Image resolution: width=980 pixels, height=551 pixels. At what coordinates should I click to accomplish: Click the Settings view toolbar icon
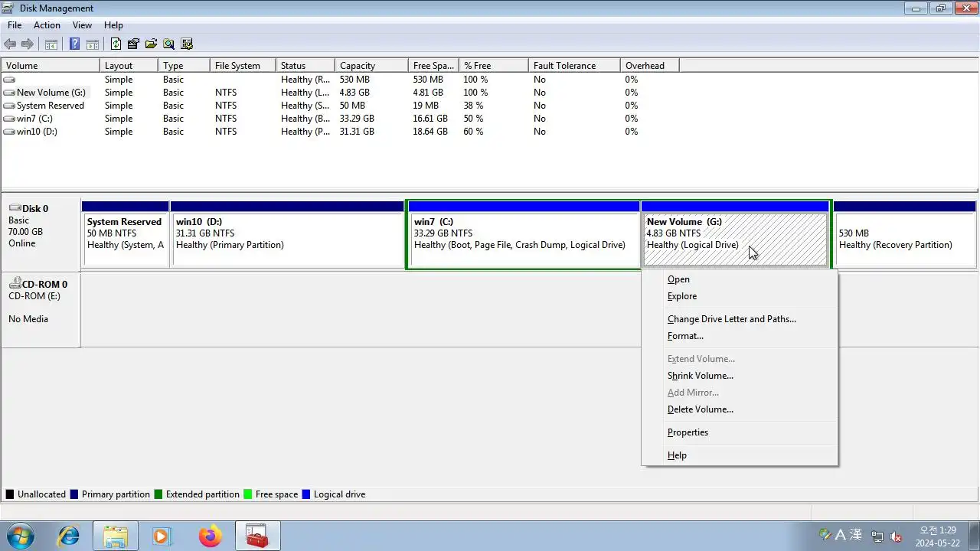tap(186, 44)
